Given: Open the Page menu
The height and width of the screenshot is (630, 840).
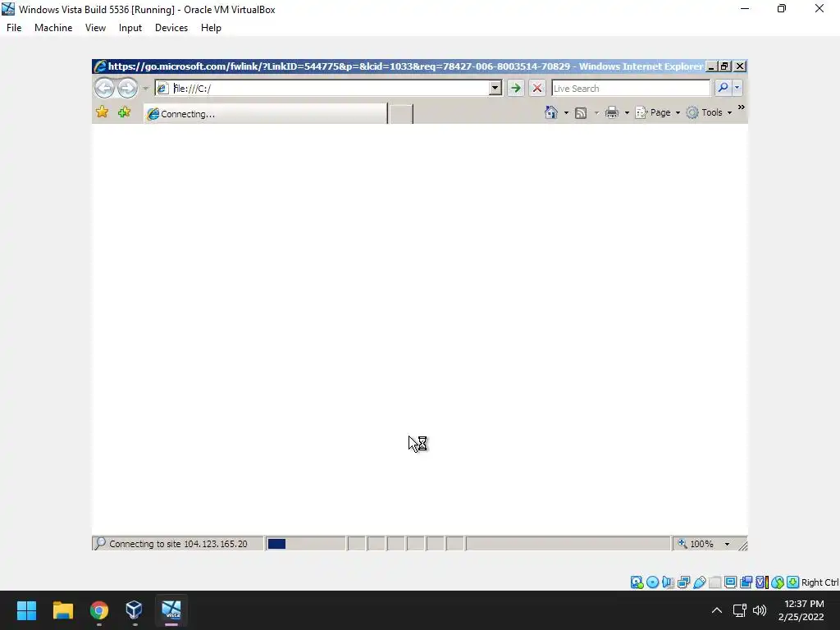Looking at the screenshot, I should [658, 112].
